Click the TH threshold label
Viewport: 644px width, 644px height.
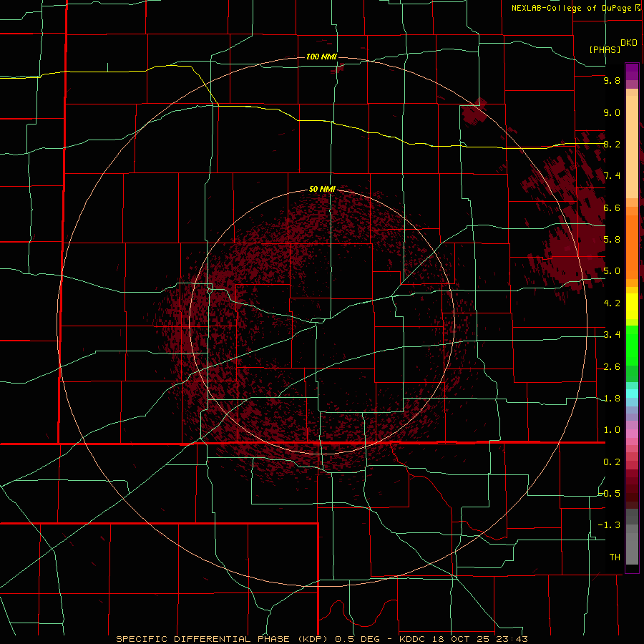[x=615, y=557]
